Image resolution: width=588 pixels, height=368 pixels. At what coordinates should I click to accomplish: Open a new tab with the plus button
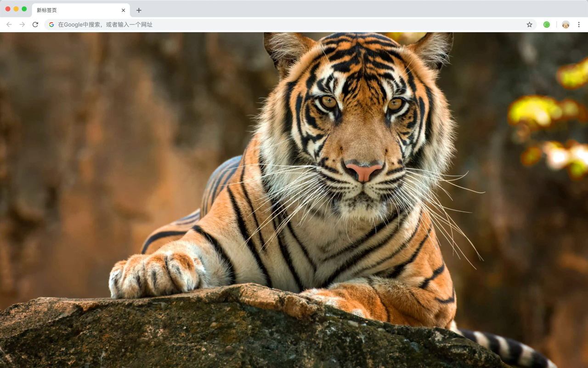point(139,10)
